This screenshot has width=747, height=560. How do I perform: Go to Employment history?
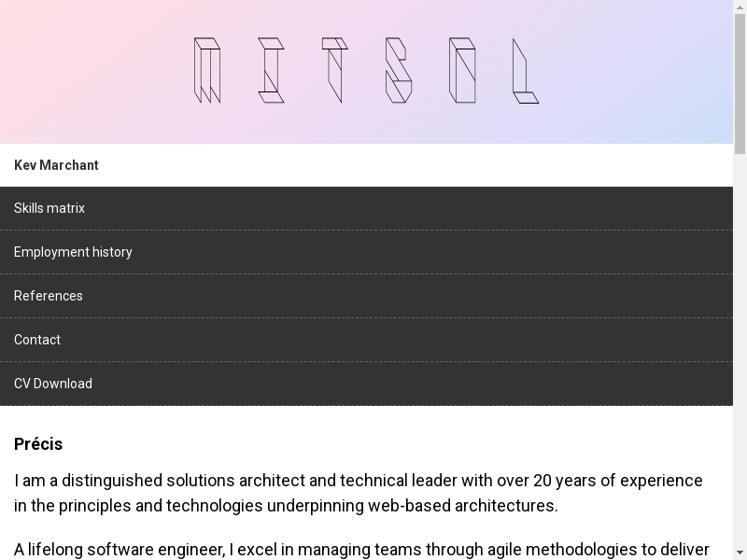point(73,252)
